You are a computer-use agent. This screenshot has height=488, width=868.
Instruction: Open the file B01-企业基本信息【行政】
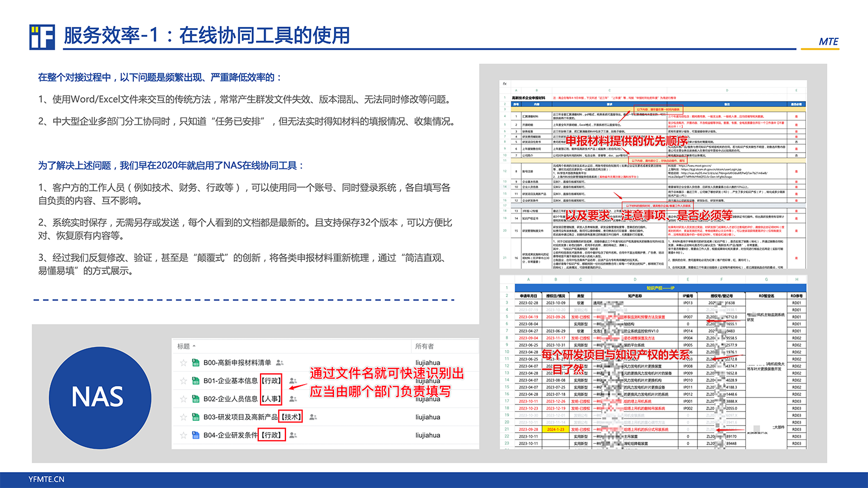(x=243, y=381)
